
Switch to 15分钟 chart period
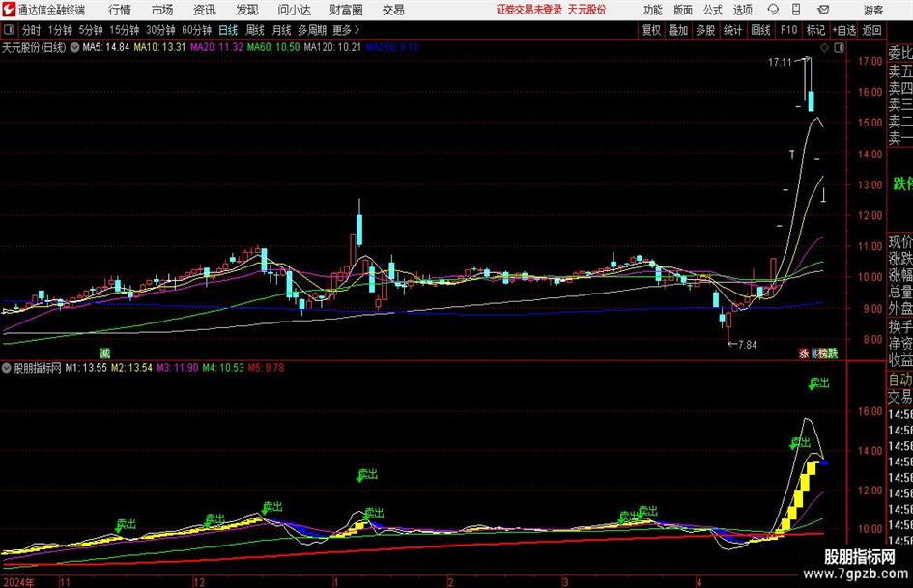[x=124, y=30]
